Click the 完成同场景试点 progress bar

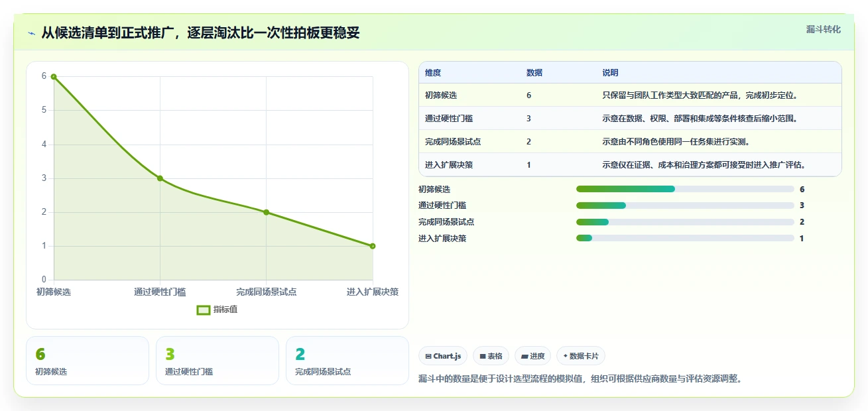(685, 222)
